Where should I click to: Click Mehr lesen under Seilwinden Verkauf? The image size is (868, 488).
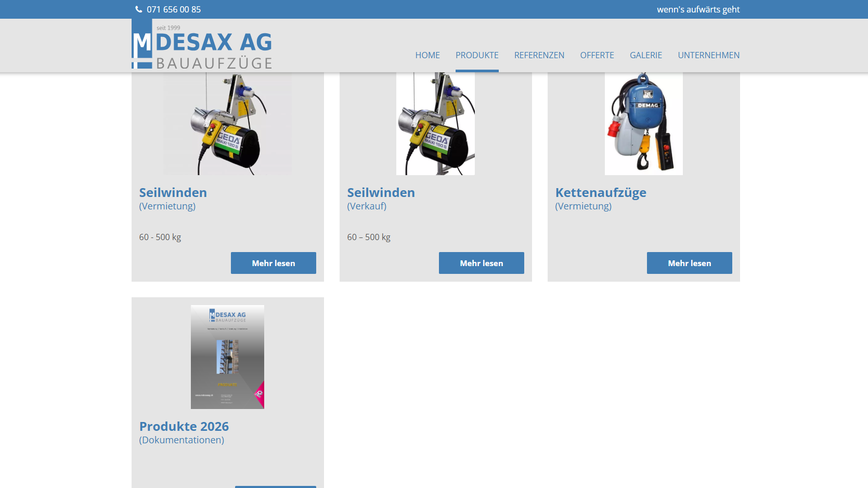click(482, 263)
